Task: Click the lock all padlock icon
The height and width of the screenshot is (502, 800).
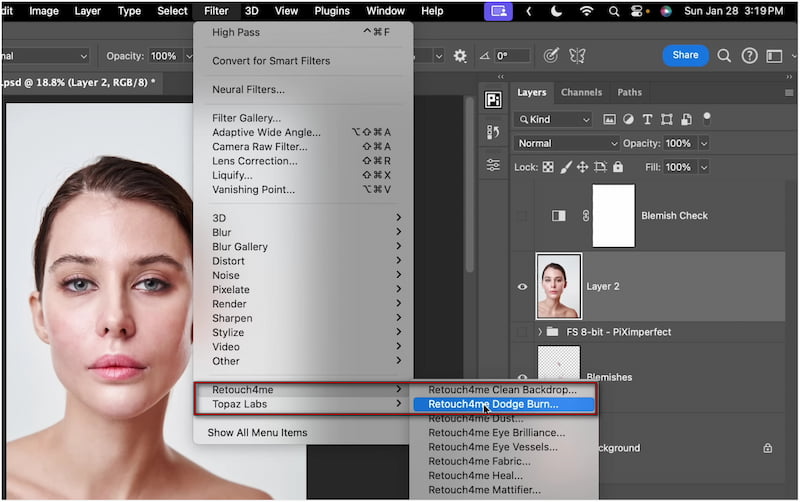Action: coord(618,167)
